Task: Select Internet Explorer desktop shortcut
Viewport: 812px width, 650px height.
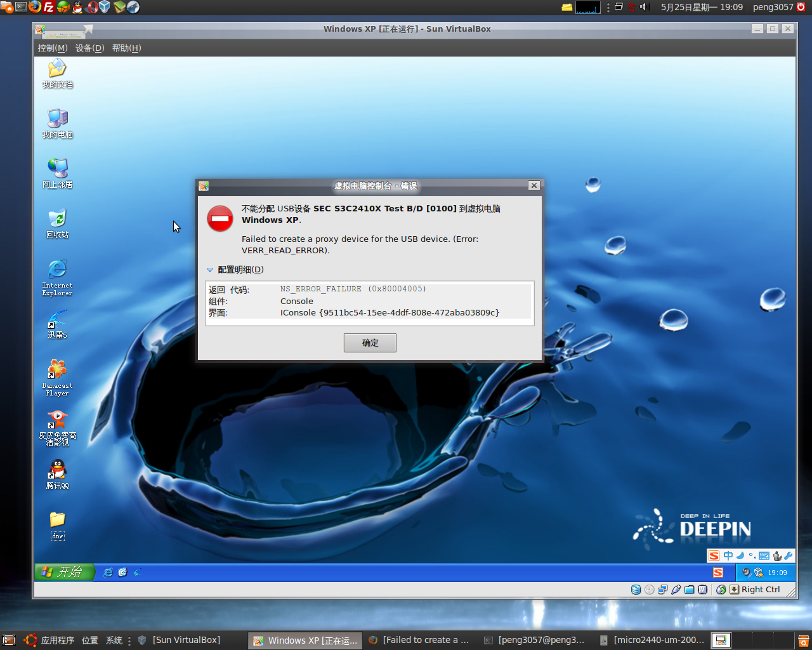Action: pos(57,277)
